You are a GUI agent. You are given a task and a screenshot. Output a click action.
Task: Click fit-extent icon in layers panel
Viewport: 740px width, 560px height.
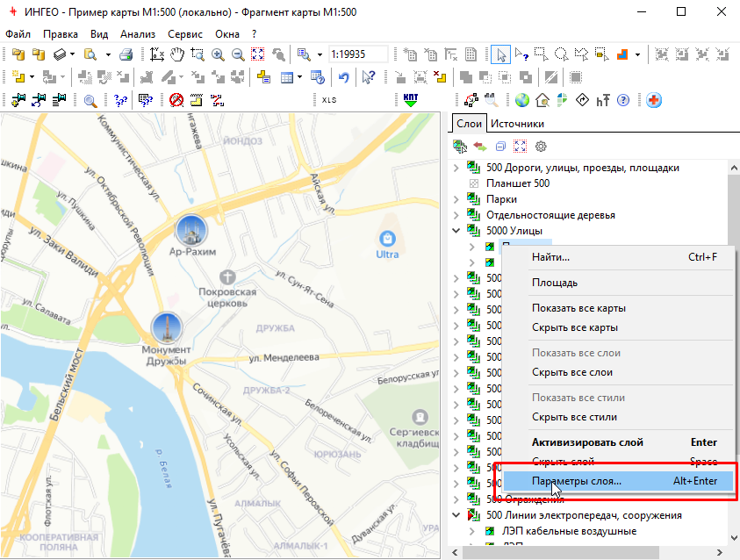521,147
